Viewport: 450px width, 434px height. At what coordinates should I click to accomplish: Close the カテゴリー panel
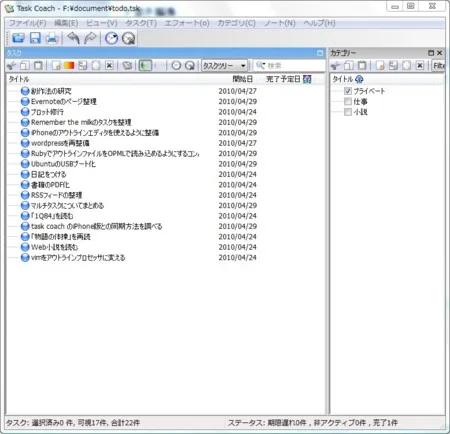pos(440,53)
